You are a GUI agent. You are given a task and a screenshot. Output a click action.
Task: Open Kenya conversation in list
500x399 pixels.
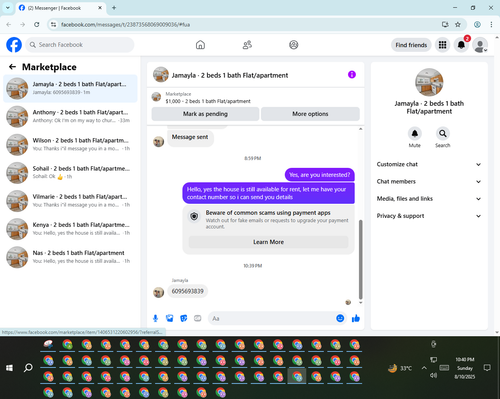point(70,229)
